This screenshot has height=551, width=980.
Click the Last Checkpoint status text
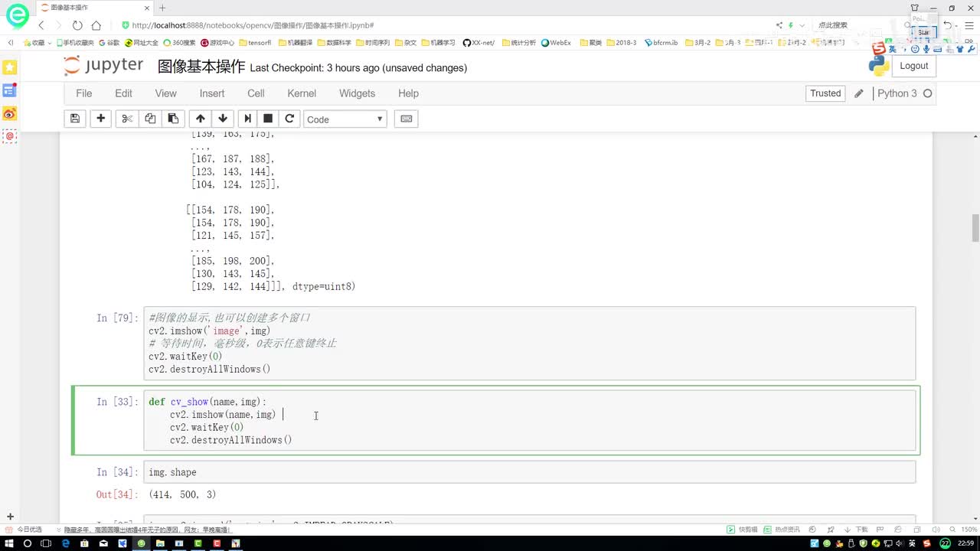pyautogui.click(x=358, y=68)
